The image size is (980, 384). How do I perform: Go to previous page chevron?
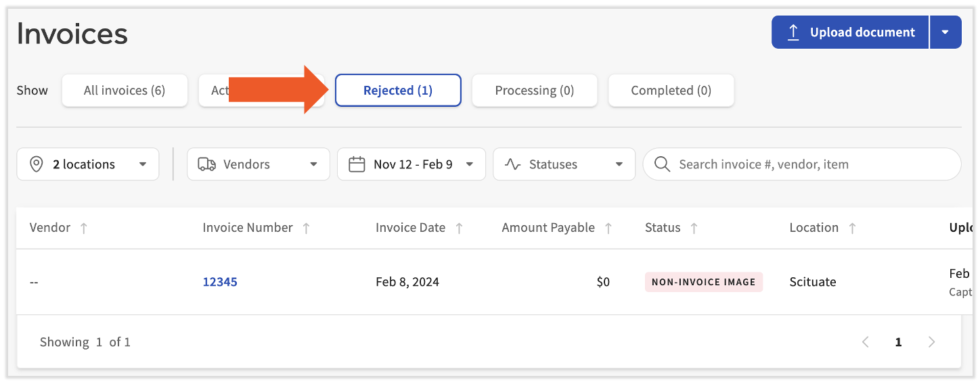tap(866, 342)
